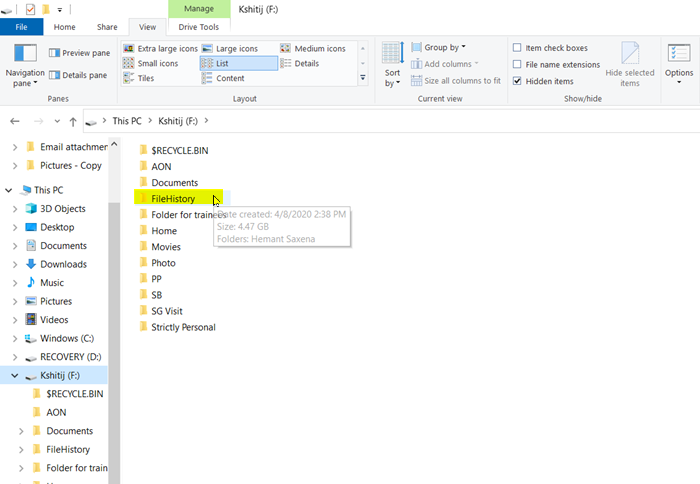Open the Options button

pos(679,65)
